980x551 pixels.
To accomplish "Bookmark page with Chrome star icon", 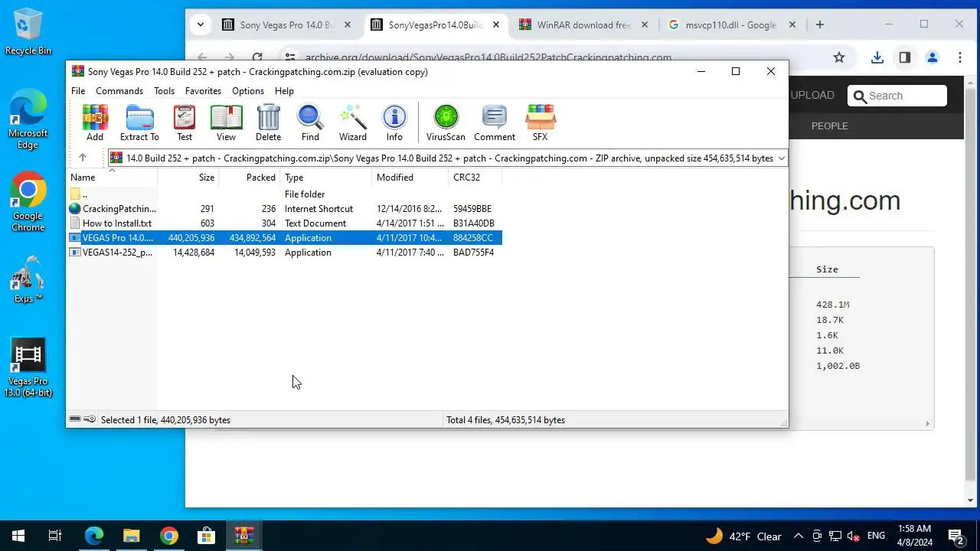I will tap(839, 57).
